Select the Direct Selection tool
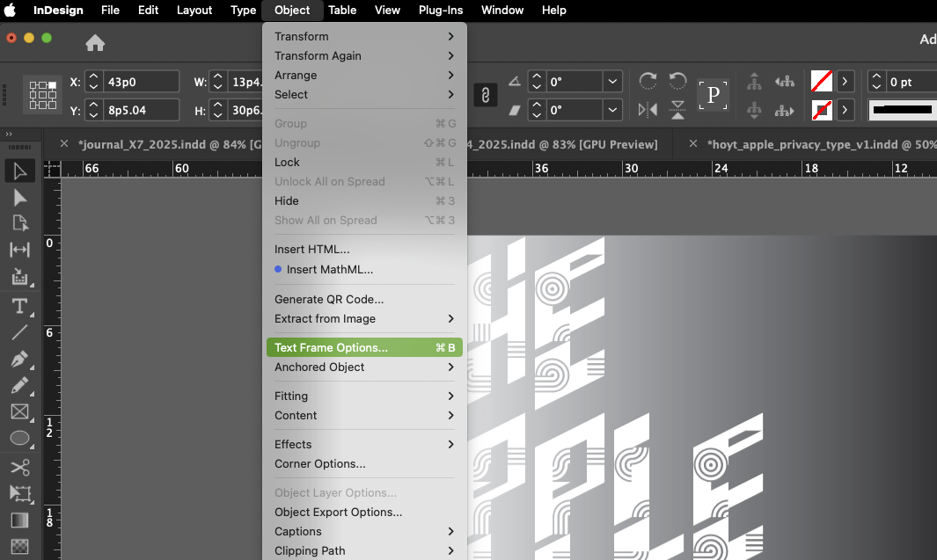 pyautogui.click(x=19, y=196)
